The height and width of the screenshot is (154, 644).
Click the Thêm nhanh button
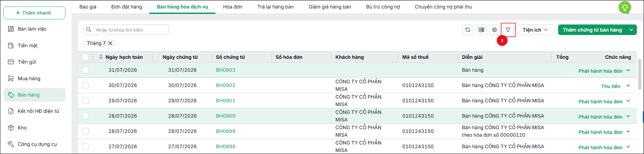click(34, 13)
